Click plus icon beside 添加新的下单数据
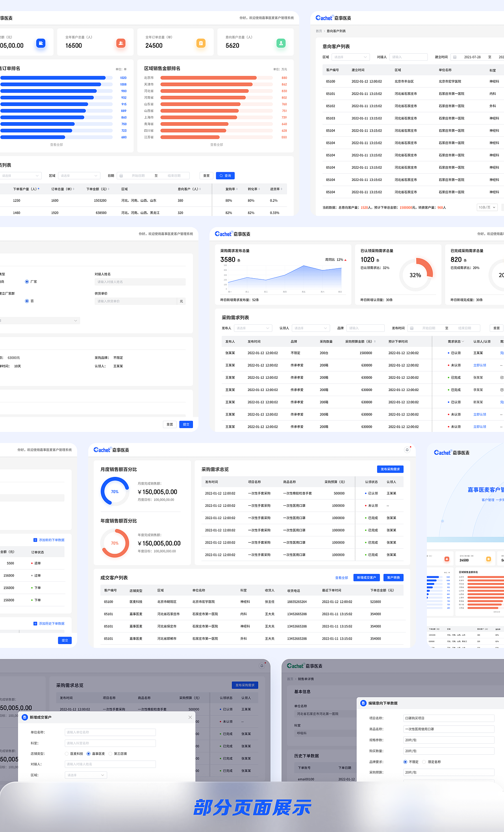Viewport: 504px width, 832px height. (35, 540)
